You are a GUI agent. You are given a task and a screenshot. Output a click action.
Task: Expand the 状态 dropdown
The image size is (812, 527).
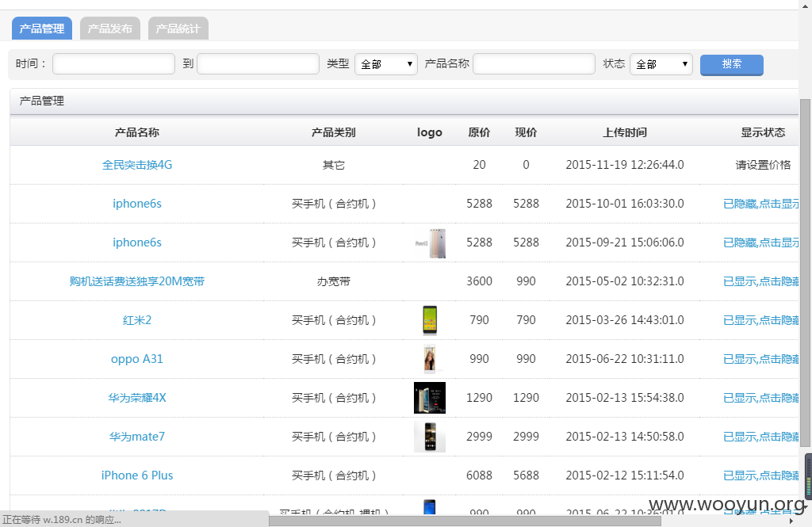point(661,64)
